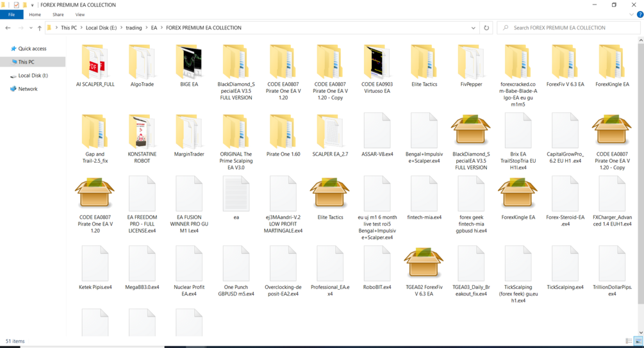Toggle the properties checkmark in title bar
This screenshot has width=644, height=348.
click(17, 5)
